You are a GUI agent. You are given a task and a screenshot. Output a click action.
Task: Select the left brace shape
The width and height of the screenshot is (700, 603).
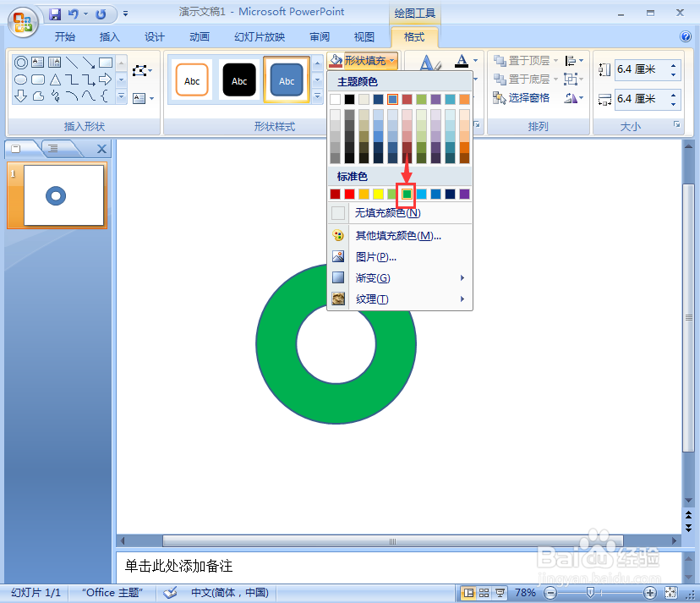[x=105, y=96]
